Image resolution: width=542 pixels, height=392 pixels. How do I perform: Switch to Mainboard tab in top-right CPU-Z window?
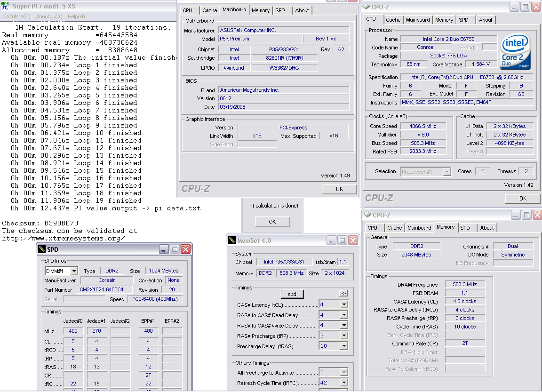[x=418, y=20]
